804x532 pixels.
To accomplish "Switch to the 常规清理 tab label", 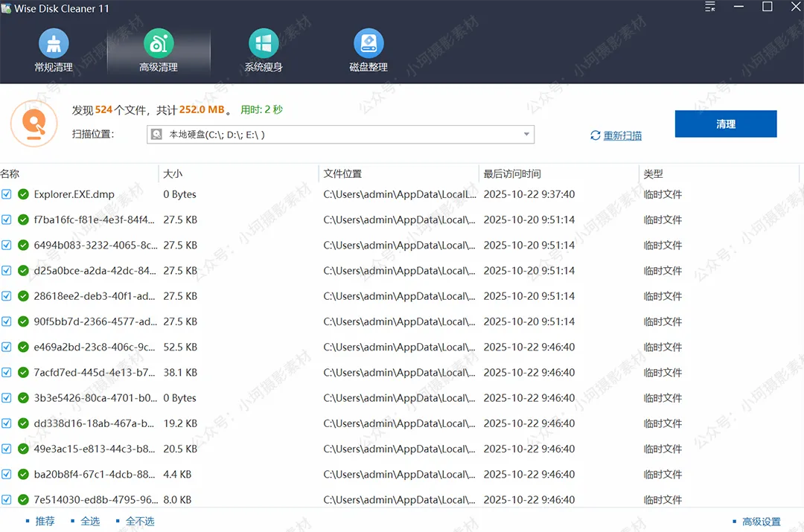I will pos(54,67).
